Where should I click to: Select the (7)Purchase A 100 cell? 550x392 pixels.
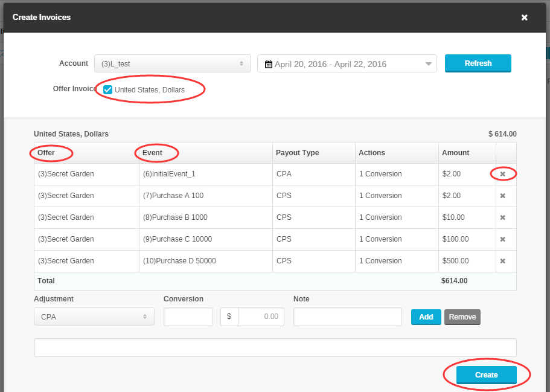click(206, 196)
